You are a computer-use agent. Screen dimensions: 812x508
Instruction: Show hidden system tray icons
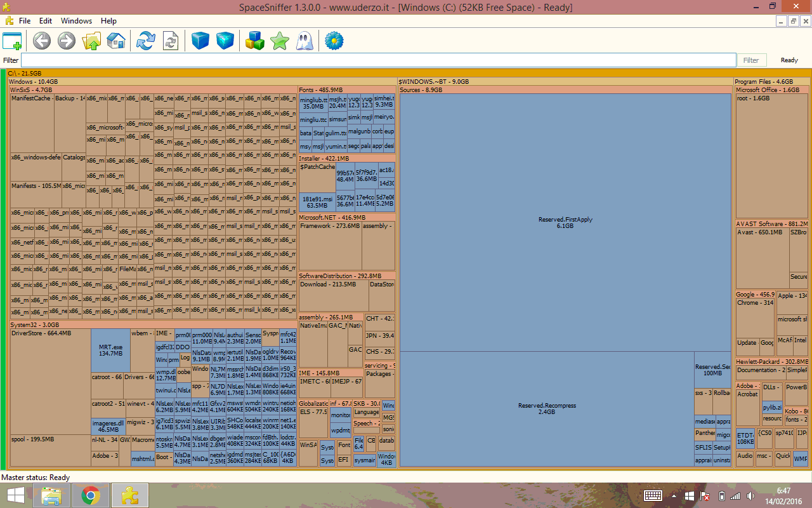673,495
